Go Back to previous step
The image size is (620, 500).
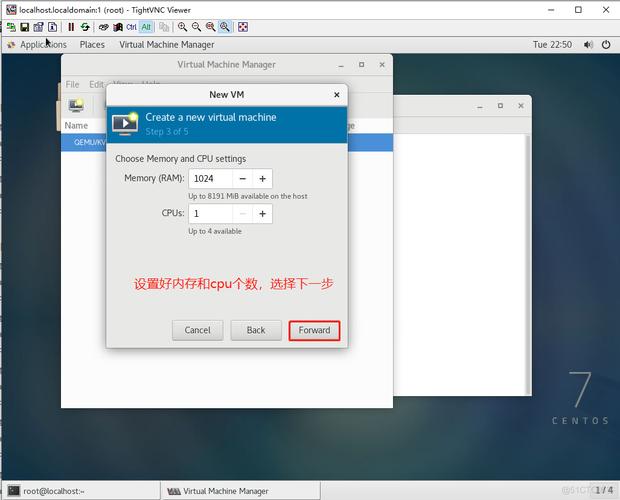coord(256,330)
